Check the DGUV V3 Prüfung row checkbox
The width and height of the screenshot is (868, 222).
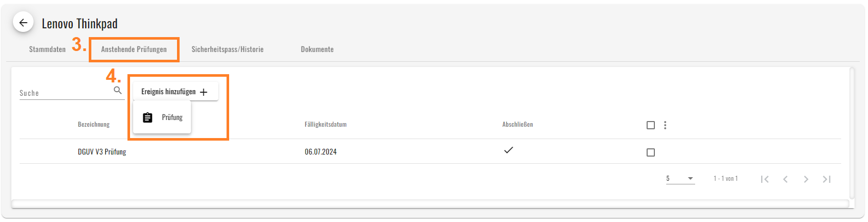[651, 152]
